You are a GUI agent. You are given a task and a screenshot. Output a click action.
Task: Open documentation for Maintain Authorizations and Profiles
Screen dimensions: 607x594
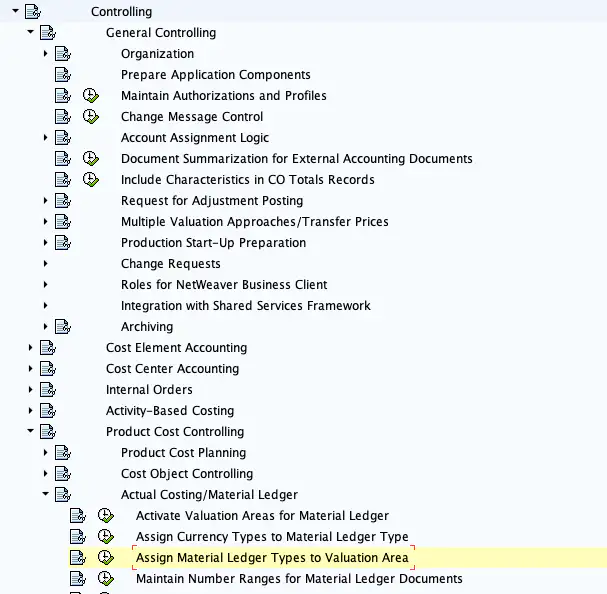[63, 96]
